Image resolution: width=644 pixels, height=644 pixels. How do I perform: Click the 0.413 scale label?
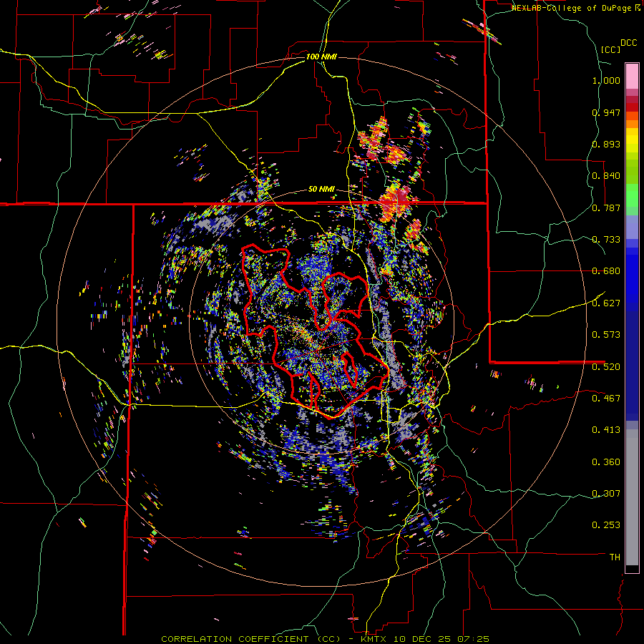606,430
